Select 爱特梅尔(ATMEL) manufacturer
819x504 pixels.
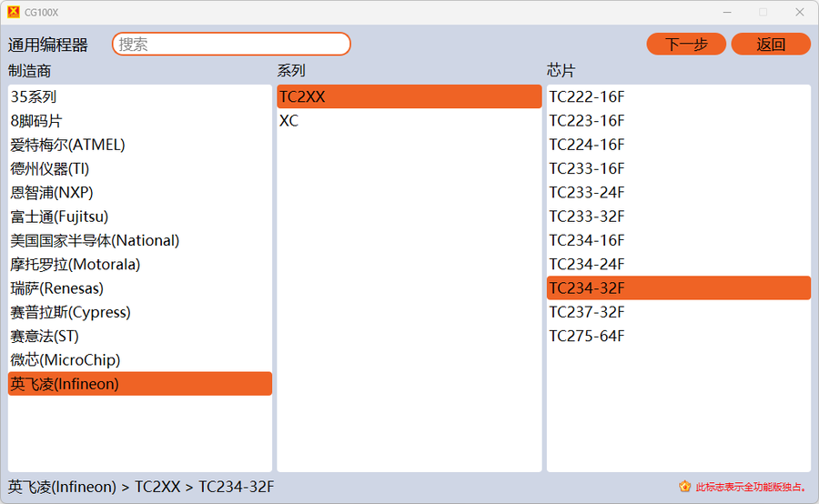click(x=68, y=145)
